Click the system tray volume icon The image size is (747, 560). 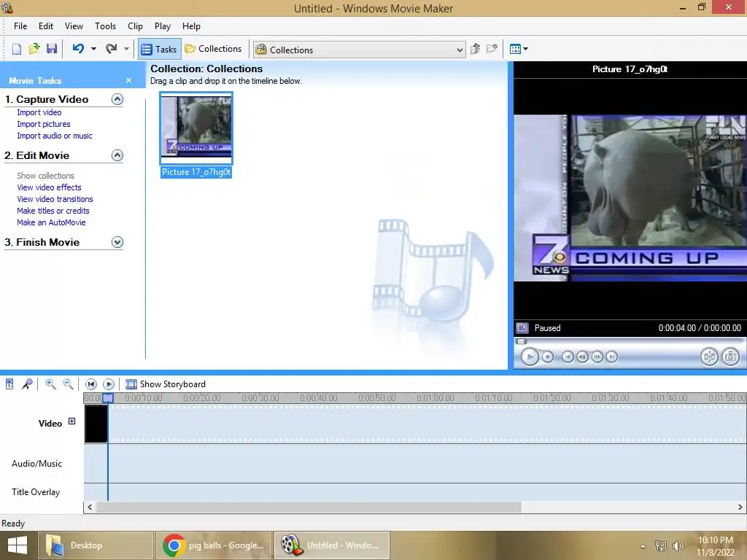678,545
